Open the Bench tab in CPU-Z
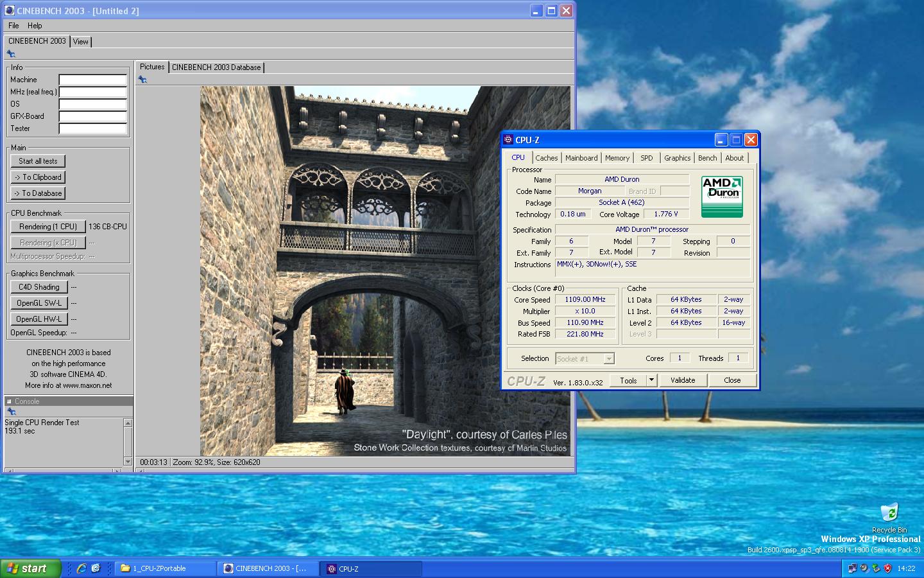Viewport: 924px width, 578px height. click(x=708, y=158)
